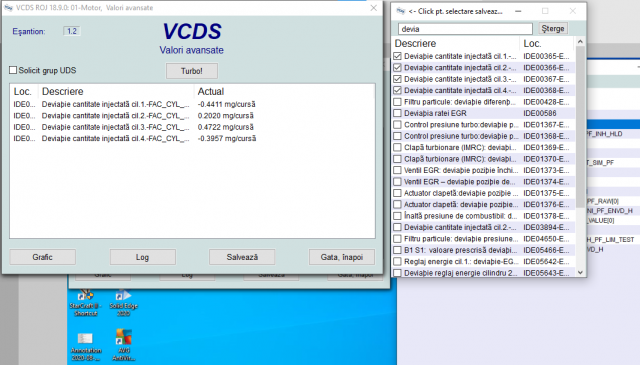Click VCDS app icon in main title bar
Image resolution: width=640 pixels, height=365 pixels.
[8, 8]
